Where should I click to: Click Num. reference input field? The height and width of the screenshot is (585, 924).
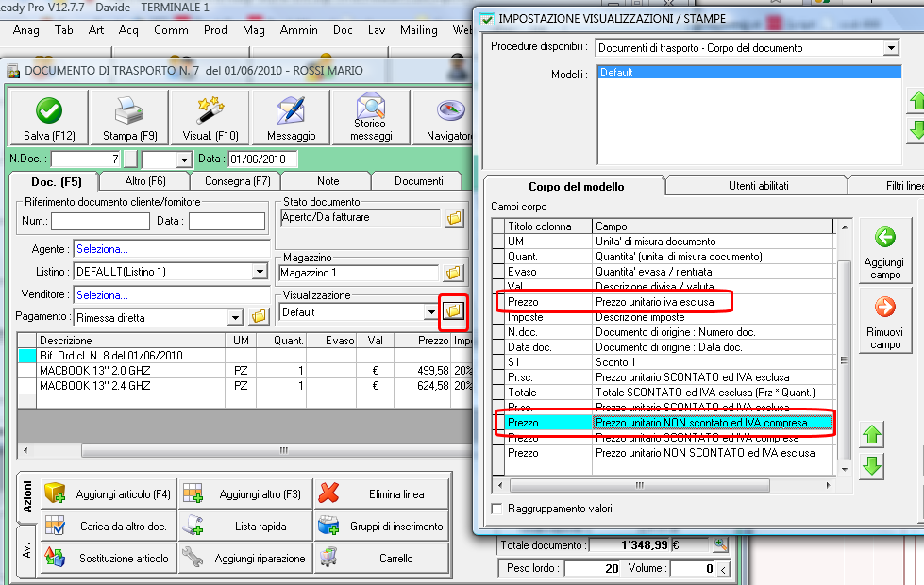tap(100, 221)
